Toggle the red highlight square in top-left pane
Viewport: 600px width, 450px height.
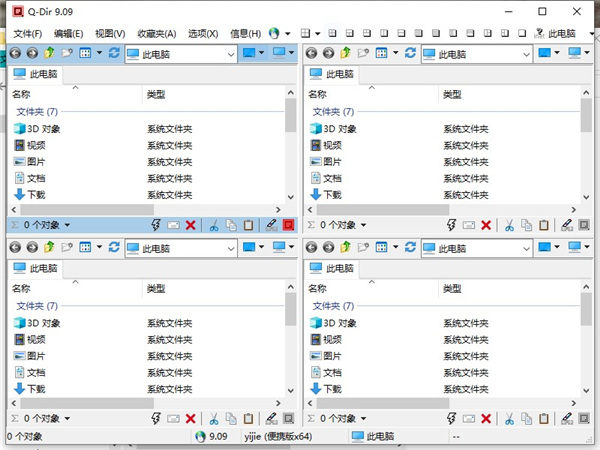click(x=288, y=226)
